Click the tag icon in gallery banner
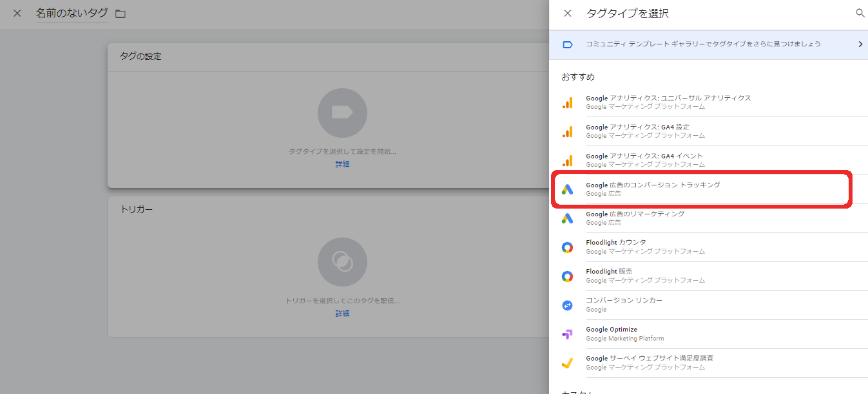 (x=567, y=44)
